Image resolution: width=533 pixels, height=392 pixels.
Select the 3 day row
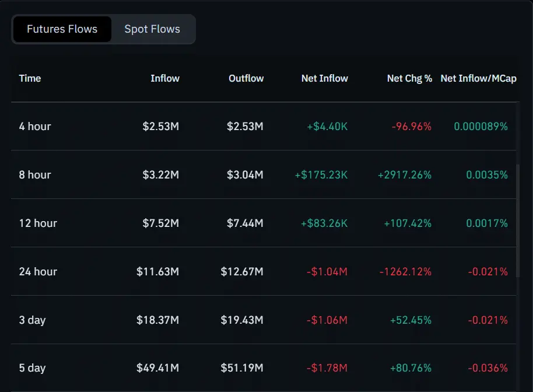coord(233,320)
